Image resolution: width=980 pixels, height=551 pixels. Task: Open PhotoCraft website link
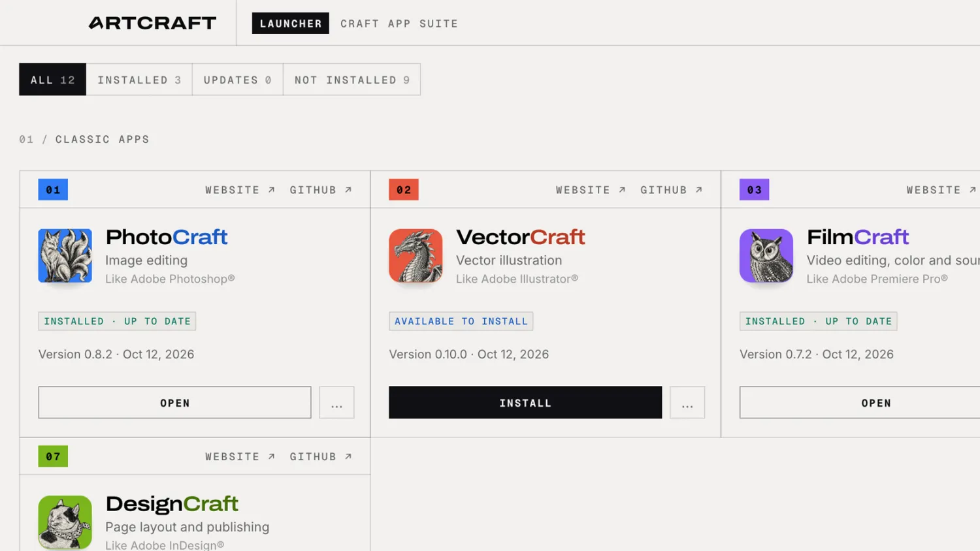(240, 190)
